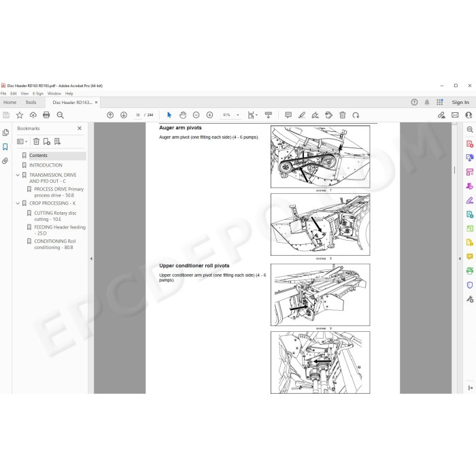The height and width of the screenshot is (476, 476).
Task: Collapse the CROP PROCESSING - K bookmark
Action: 18,203
